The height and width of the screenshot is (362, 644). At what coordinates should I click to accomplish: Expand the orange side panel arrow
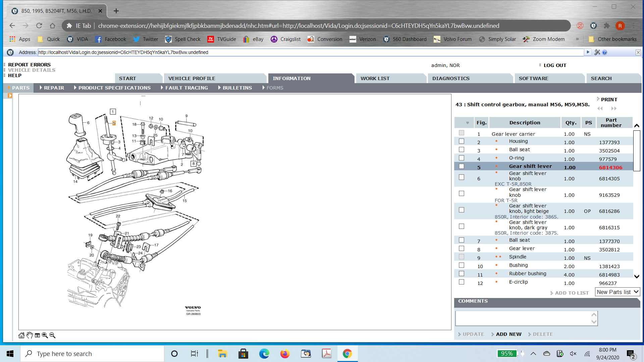pyautogui.click(x=10, y=96)
